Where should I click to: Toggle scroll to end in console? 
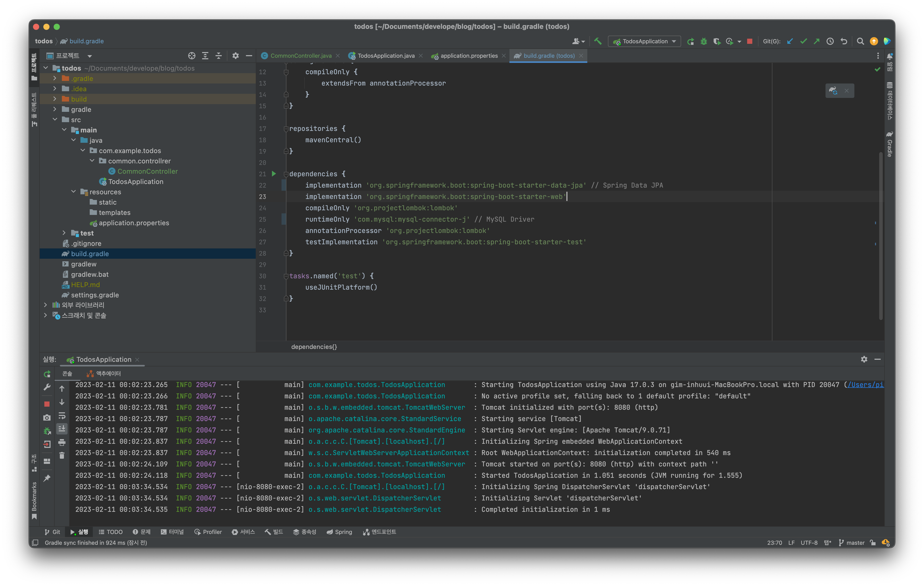(x=62, y=429)
